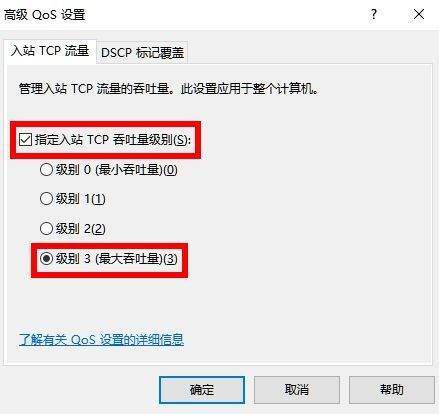Click the 级别 1(1) label text
The image size is (439, 414).
80,199
